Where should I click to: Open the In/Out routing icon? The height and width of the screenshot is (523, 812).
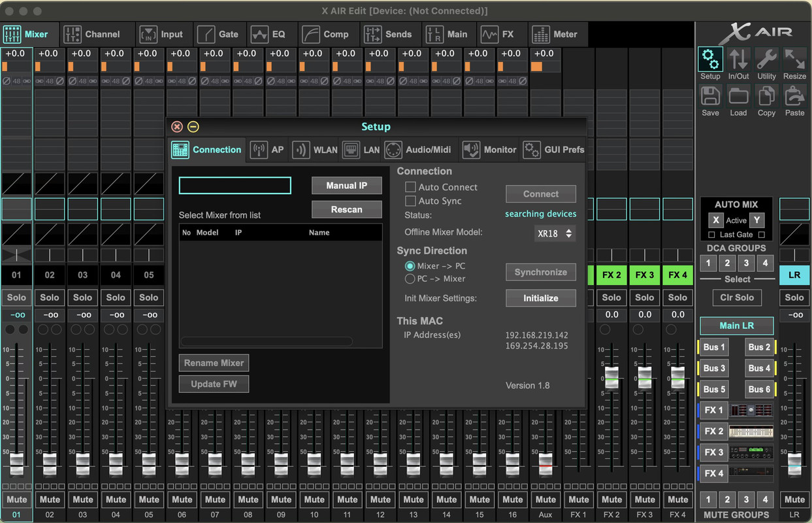coord(738,59)
